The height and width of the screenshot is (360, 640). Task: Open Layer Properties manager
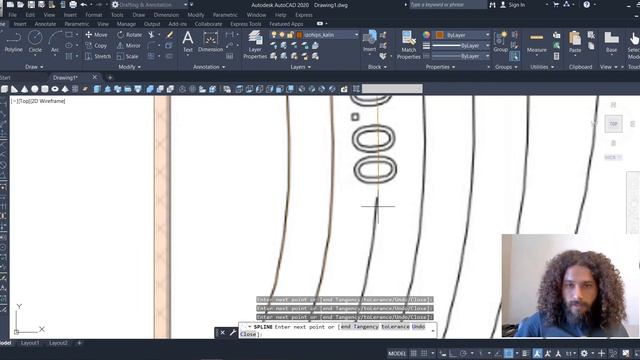[255, 44]
